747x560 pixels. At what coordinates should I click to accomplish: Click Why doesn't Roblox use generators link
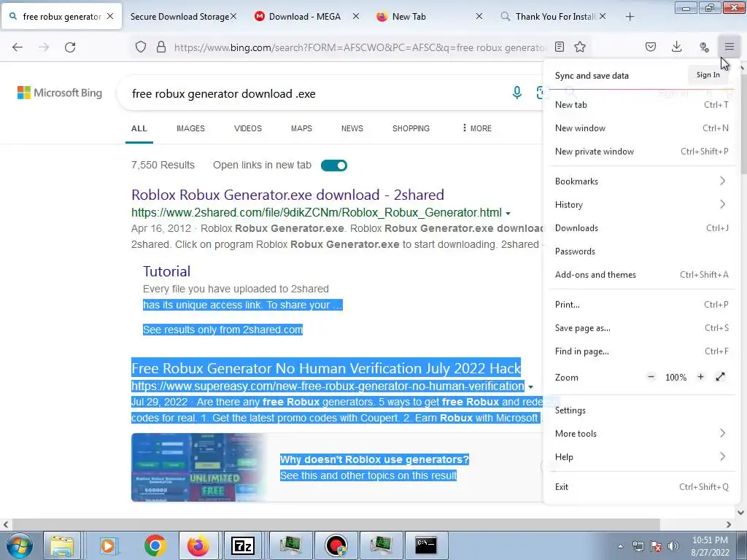pyautogui.click(x=374, y=459)
